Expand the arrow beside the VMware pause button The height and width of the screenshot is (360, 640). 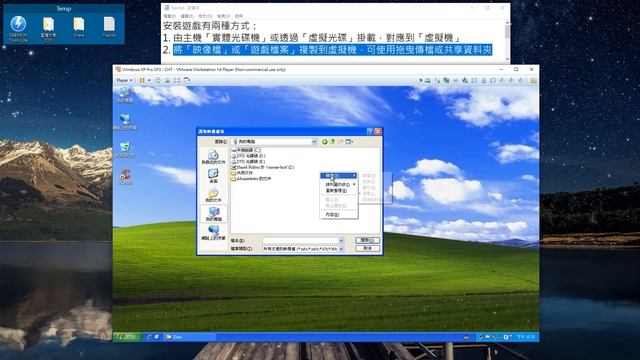[149, 80]
